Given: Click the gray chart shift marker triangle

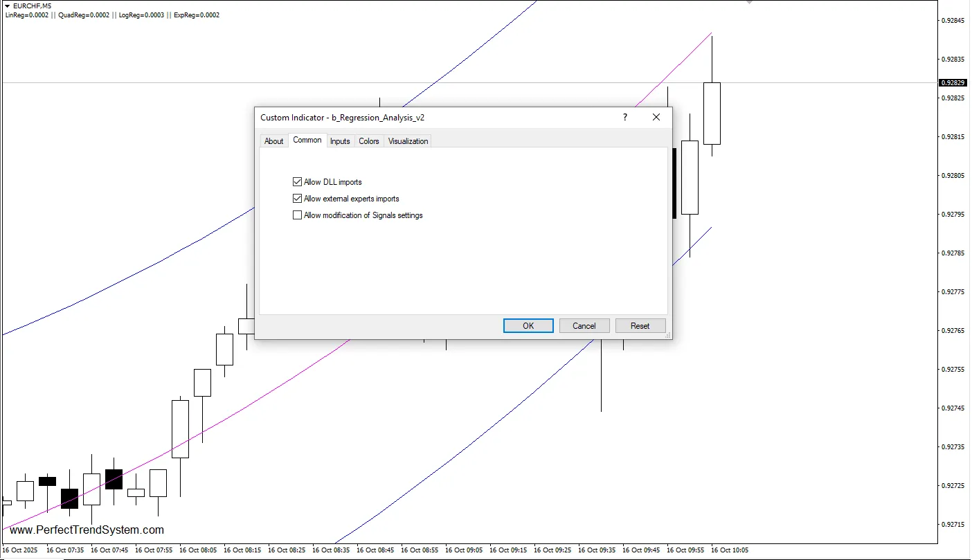Looking at the screenshot, I should (x=750, y=2).
